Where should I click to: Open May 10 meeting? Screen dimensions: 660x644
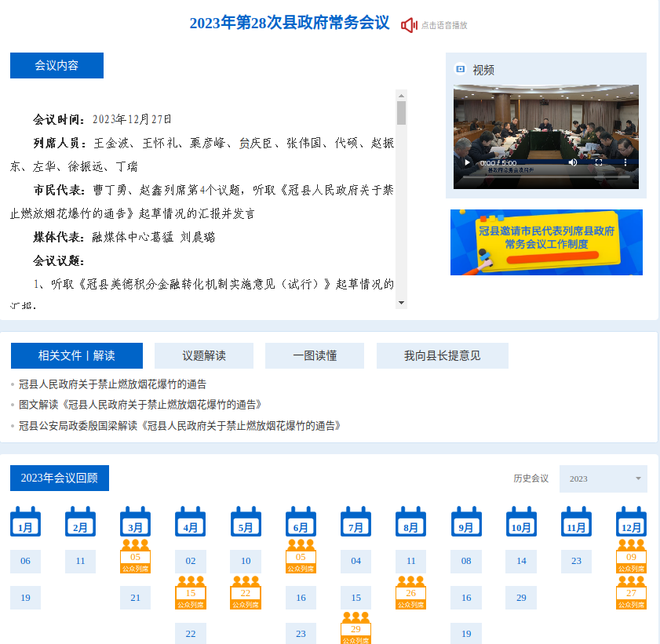tap(246, 561)
